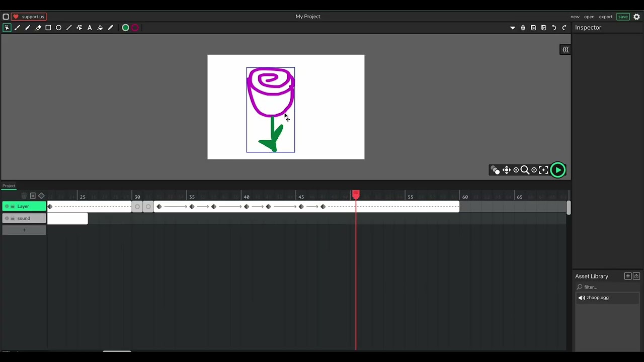Add a new asset with plus icon

[628, 276]
